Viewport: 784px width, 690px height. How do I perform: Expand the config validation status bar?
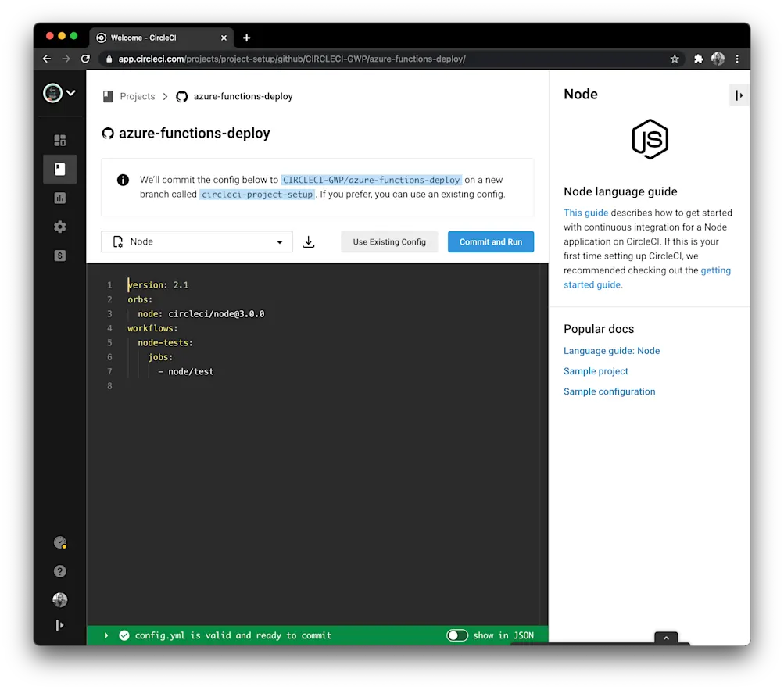(106, 635)
